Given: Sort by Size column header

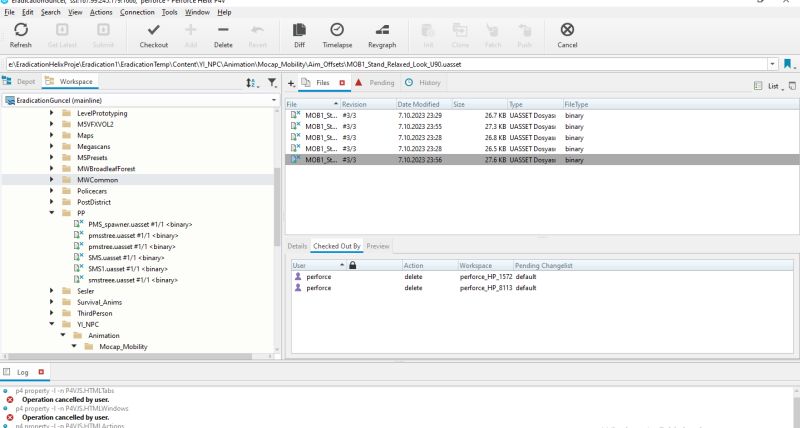Looking at the screenshot, I should pos(480,104).
